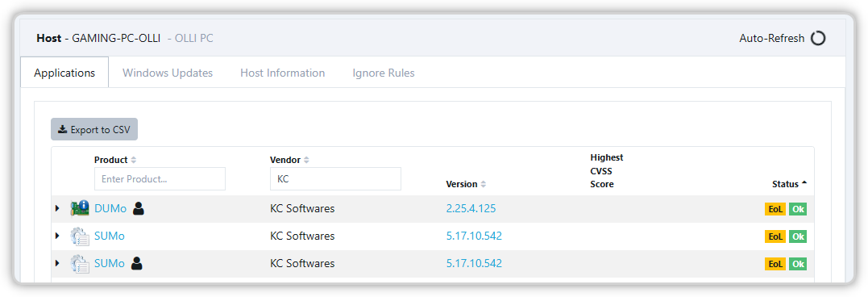868x297 pixels.
Task: Focus the Vendor filter field containing KC
Action: [335, 179]
